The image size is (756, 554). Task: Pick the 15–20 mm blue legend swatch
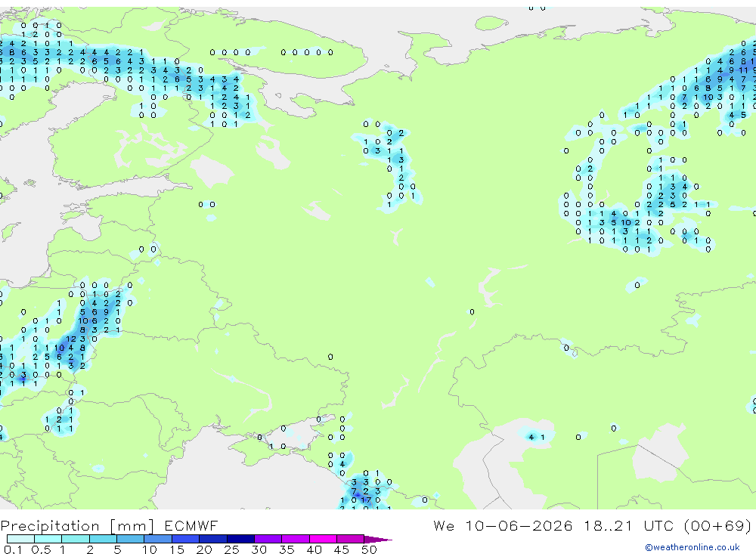(x=186, y=539)
